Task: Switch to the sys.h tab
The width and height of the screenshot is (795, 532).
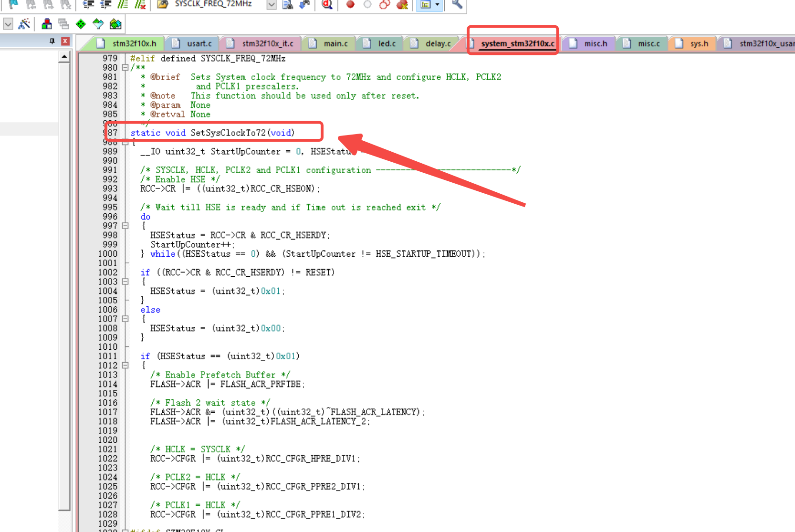Action: pos(693,43)
